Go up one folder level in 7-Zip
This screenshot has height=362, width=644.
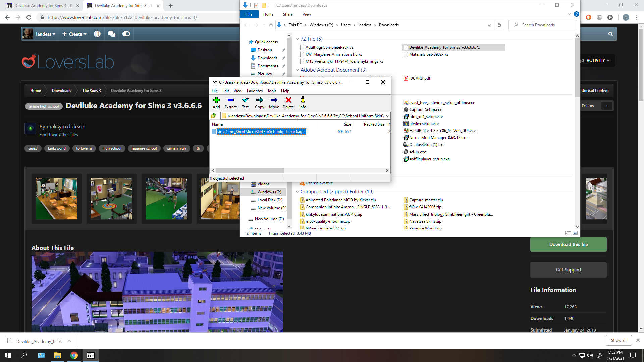[214, 116]
